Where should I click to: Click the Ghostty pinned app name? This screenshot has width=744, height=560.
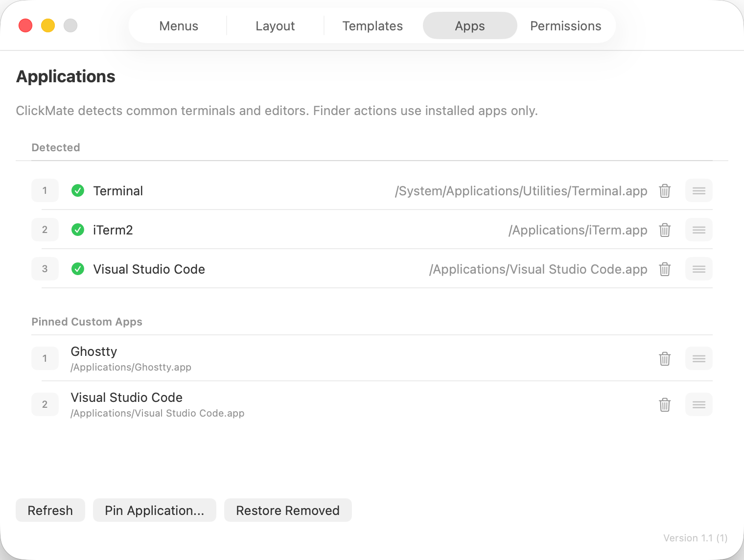click(94, 351)
